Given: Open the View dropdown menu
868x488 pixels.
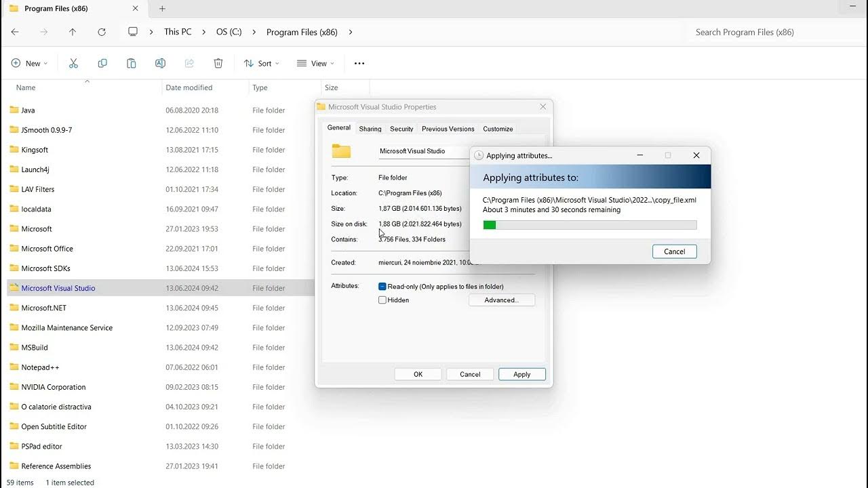Looking at the screenshot, I should pyautogui.click(x=316, y=63).
